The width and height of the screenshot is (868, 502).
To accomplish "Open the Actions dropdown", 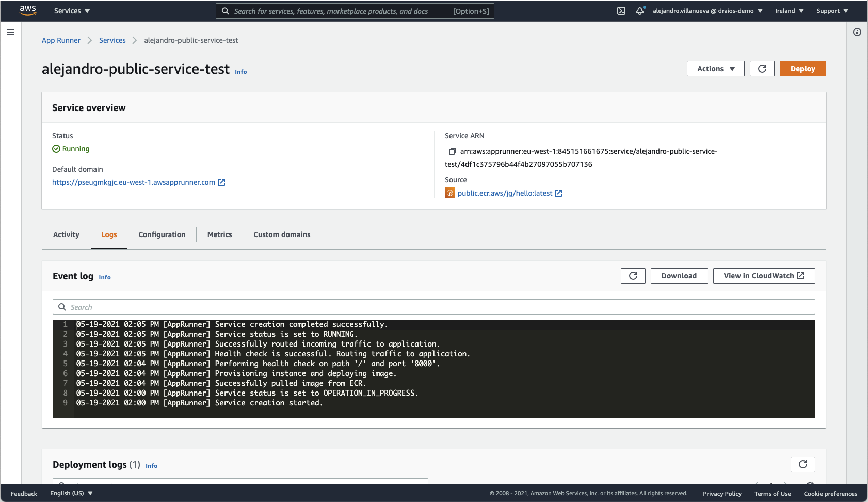I will point(715,68).
